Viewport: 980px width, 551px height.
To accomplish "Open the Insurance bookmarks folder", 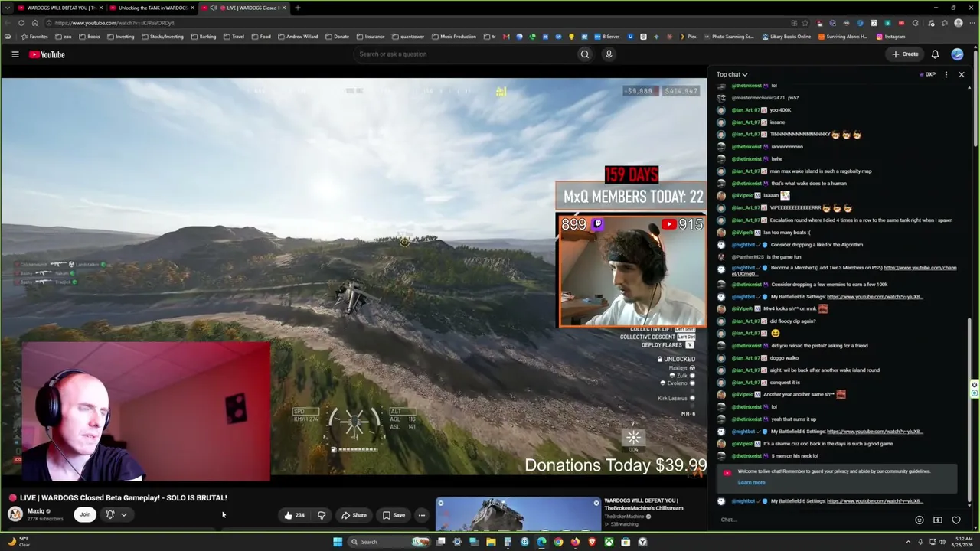I will 371,37.
